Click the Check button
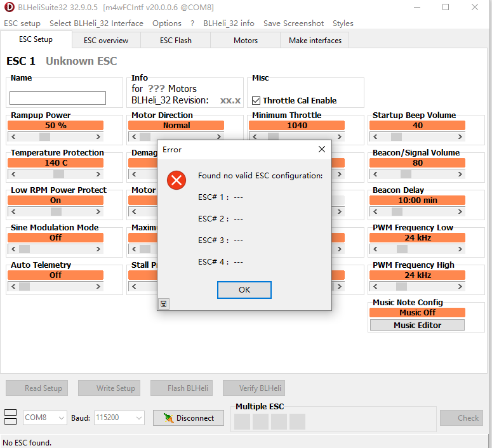Image resolution: width=492 pixels, height=448 pixels. [462, 418]
